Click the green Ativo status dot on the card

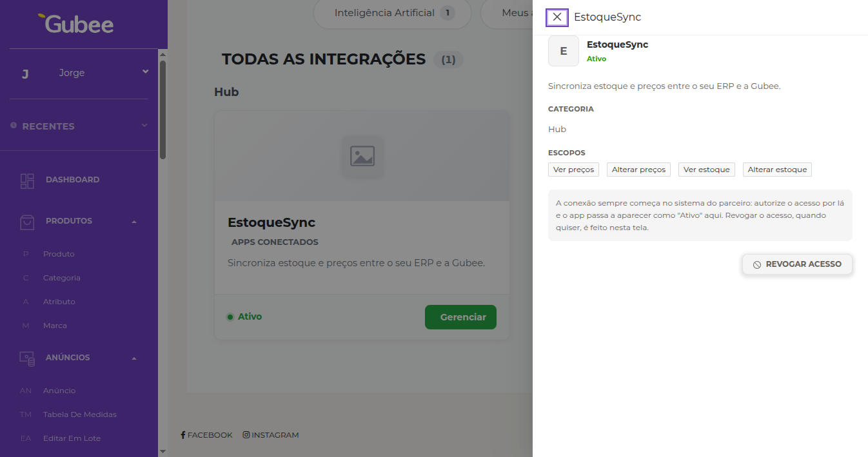[230, 317]
